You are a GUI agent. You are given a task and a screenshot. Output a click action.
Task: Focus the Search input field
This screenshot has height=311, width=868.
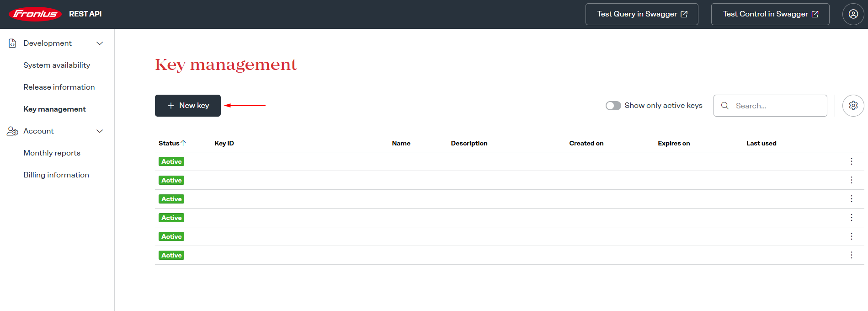[x=777, y=106]
